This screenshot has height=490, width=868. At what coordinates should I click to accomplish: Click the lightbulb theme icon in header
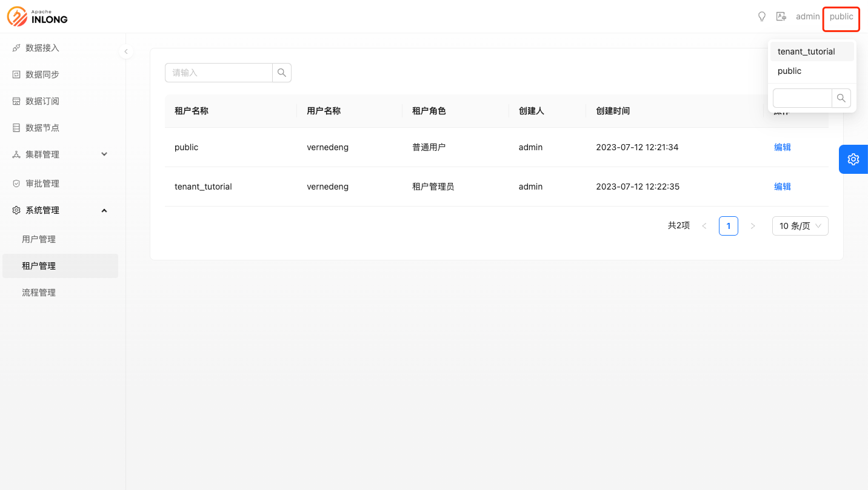pyautogui.click(x=761, y=16)
